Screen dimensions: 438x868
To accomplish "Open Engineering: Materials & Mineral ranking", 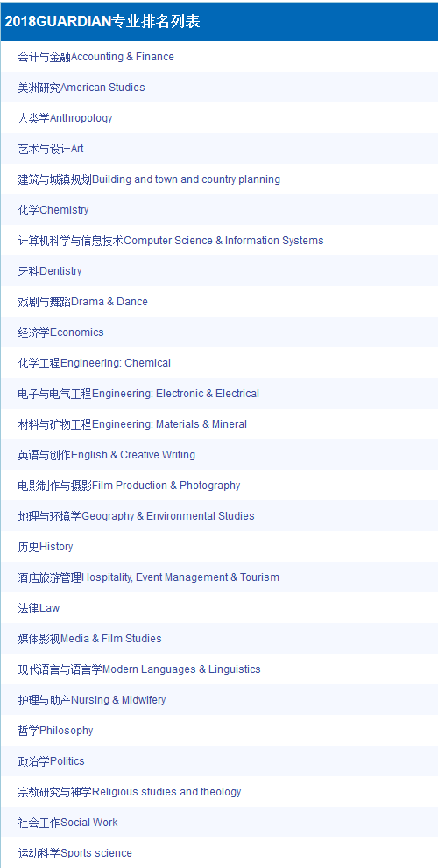I will pos(132,424).
